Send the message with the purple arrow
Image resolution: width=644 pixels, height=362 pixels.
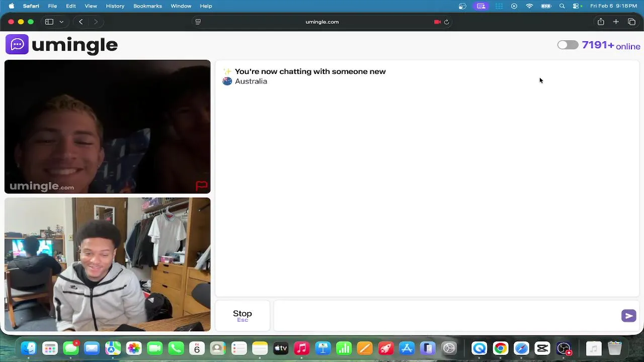point(628,316)
